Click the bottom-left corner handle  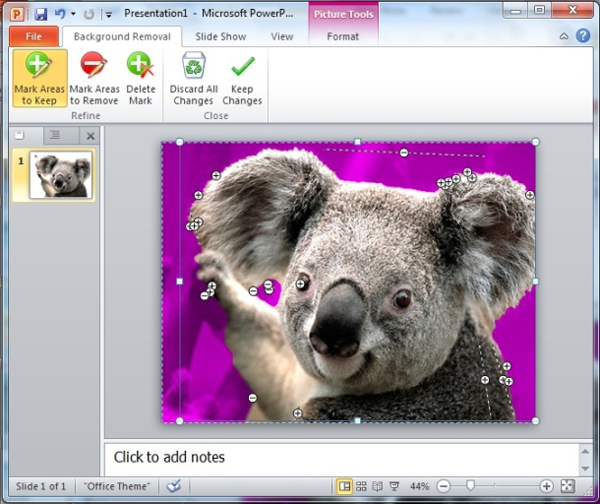pyautogui.click(x=179, y=421)
